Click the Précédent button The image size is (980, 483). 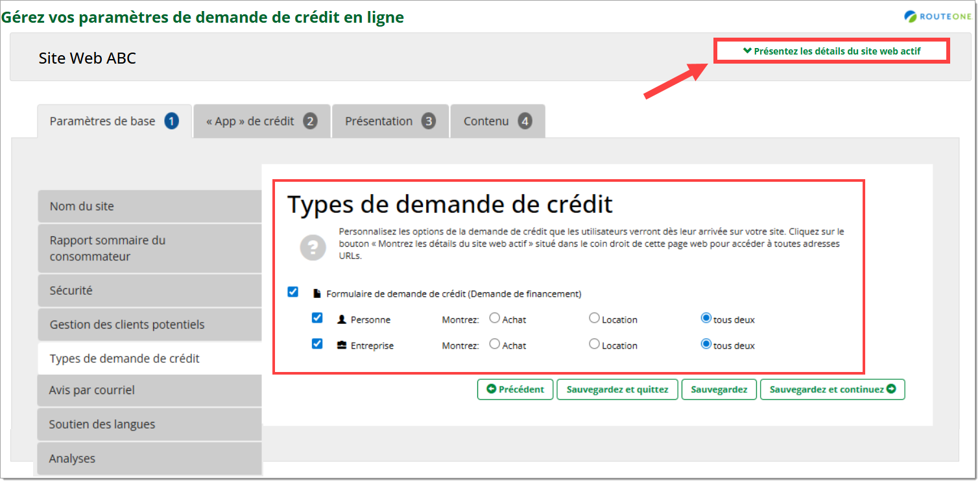(x=516, y=390)
